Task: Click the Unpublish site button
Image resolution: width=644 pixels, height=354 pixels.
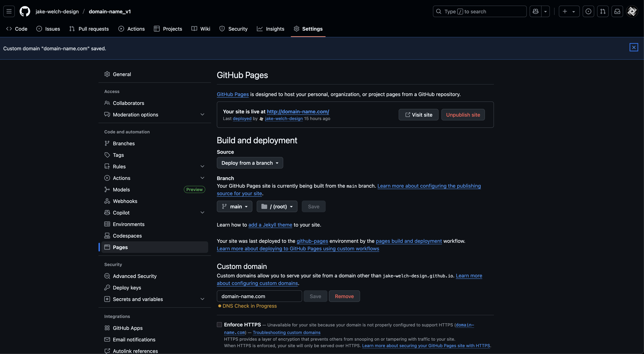Action: pyautogui.click(x=463, y=115)
